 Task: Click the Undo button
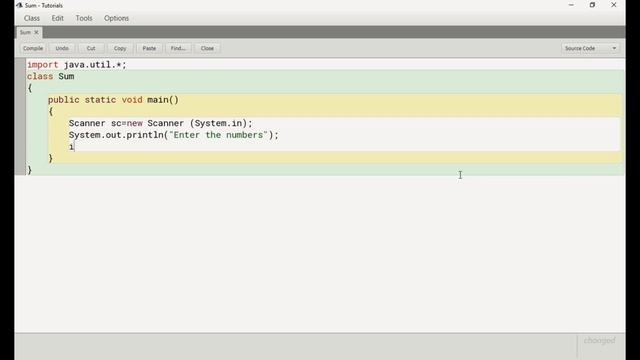pos(62,48)
